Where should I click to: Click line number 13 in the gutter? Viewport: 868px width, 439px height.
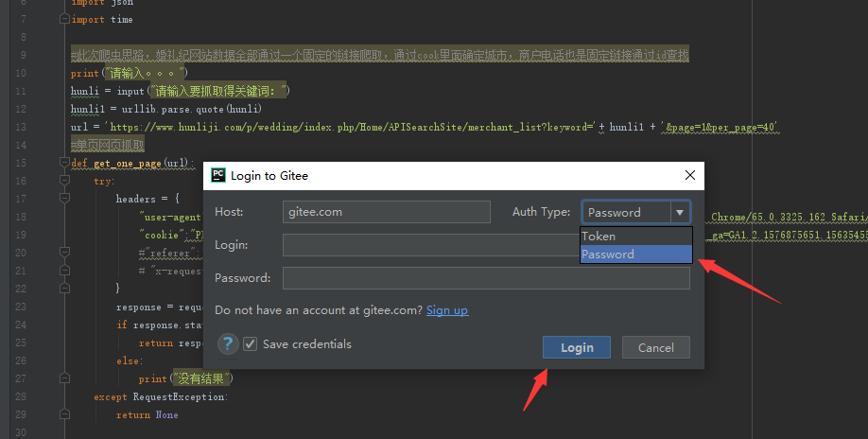tap(21, 127)
